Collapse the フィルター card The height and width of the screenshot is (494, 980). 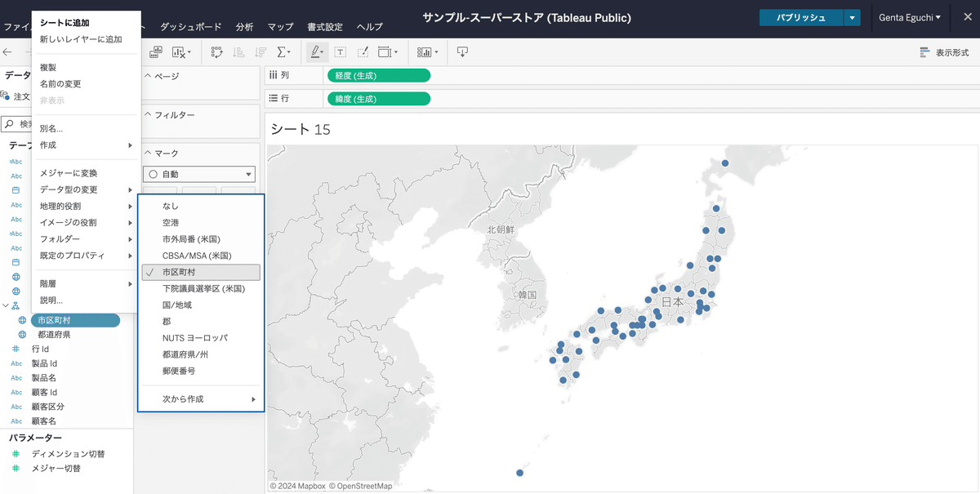click(148, 115)
